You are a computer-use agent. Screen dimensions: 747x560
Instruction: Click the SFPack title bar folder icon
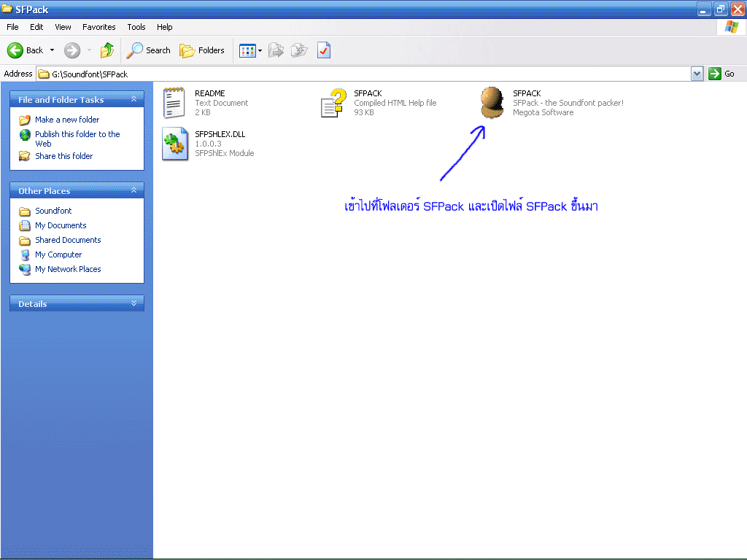coord(7,9)
